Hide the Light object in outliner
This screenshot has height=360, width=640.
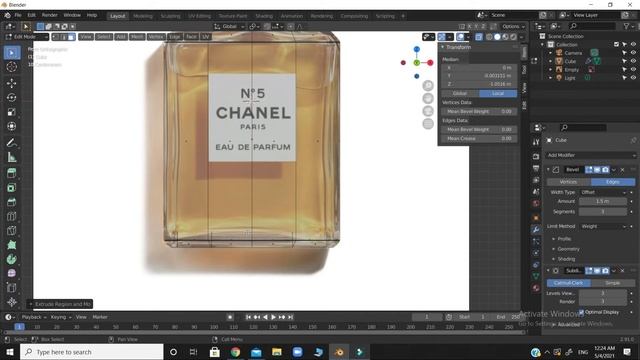click(x=633, y=78)
